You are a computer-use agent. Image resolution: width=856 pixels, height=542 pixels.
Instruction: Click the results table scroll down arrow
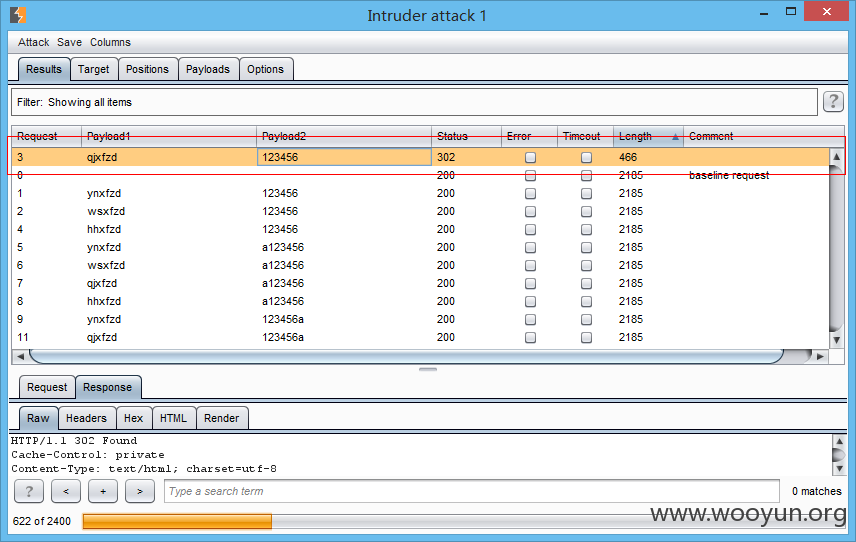pyautogui.click(x=836, y=340)
